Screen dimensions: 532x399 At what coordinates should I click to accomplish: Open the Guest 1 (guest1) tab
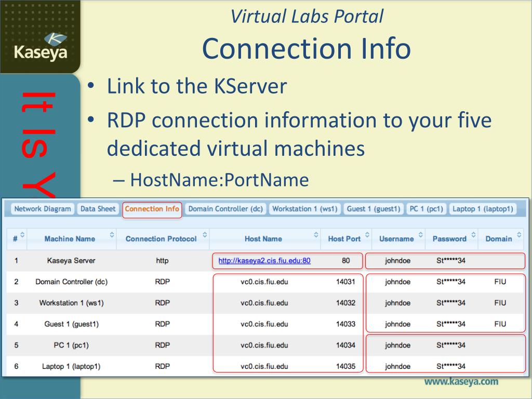tap(374, 209)
